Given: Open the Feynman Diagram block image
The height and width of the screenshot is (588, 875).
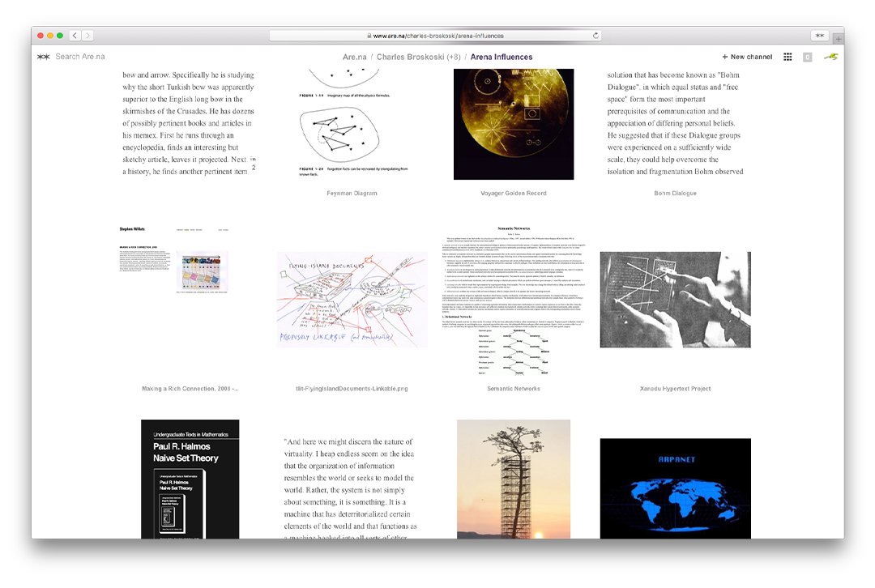Looking at the screenshot, I should [352, 121].
